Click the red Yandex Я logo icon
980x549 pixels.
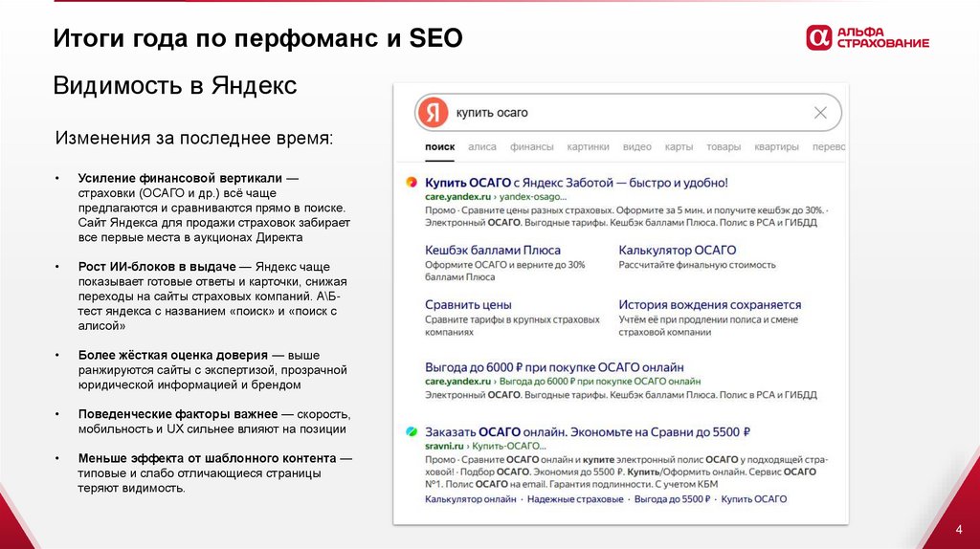point(434,113)
